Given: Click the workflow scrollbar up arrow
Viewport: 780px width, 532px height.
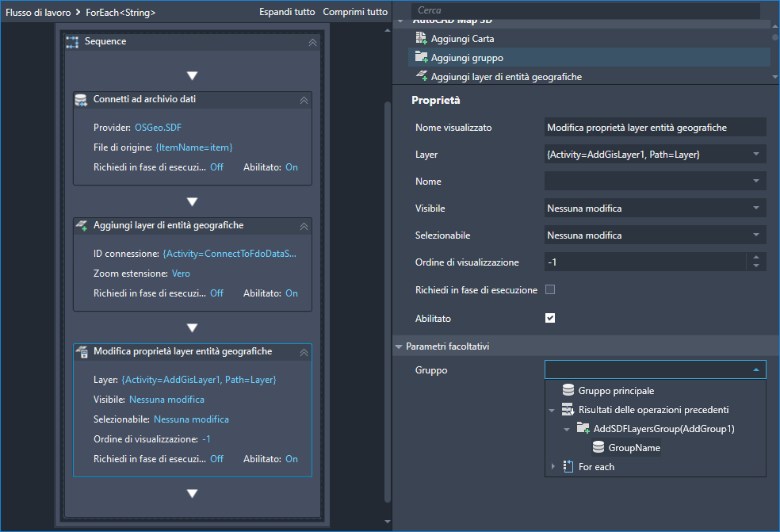Looking at the screenshot, I should [388, 30].
